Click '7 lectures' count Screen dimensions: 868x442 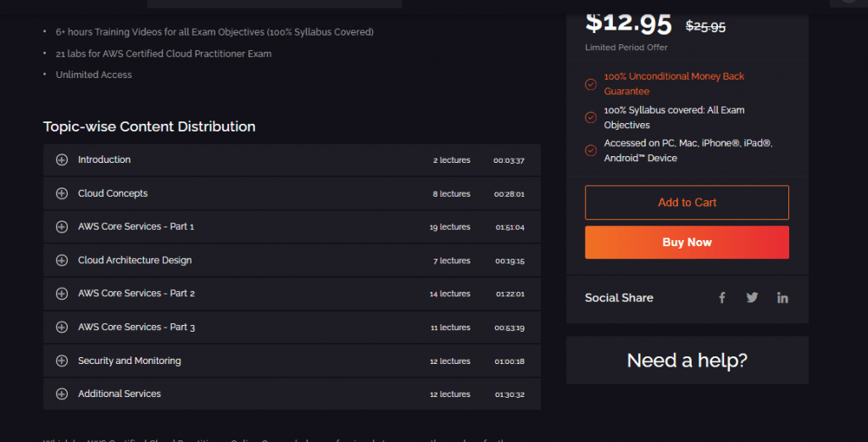452,261
